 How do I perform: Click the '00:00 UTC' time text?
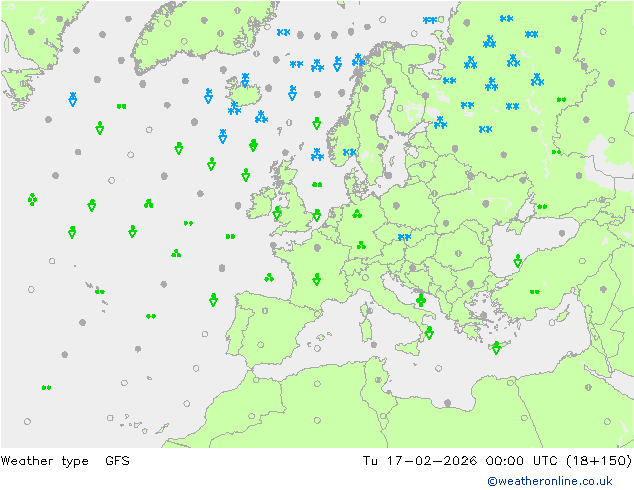tap(521, 460)
